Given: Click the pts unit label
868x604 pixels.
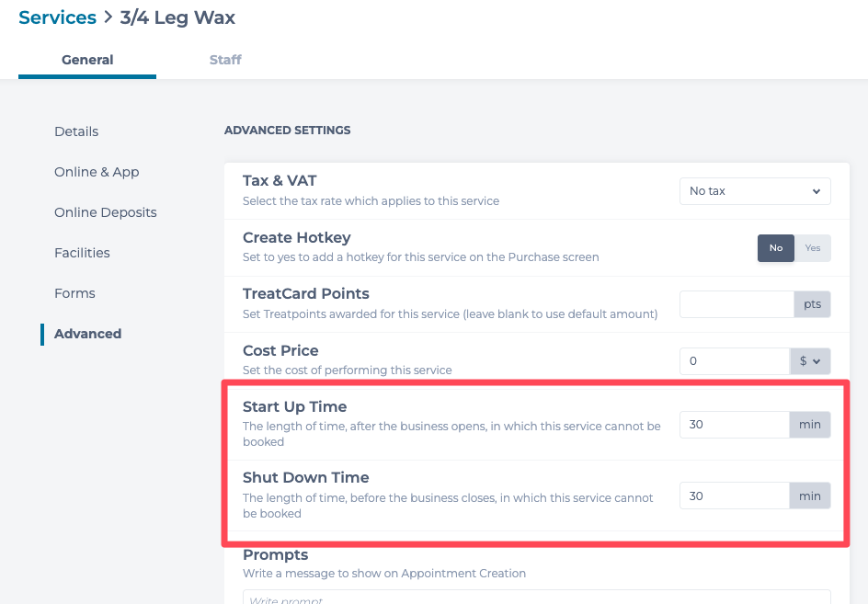Looking at the screenshot, I should 812,304.
